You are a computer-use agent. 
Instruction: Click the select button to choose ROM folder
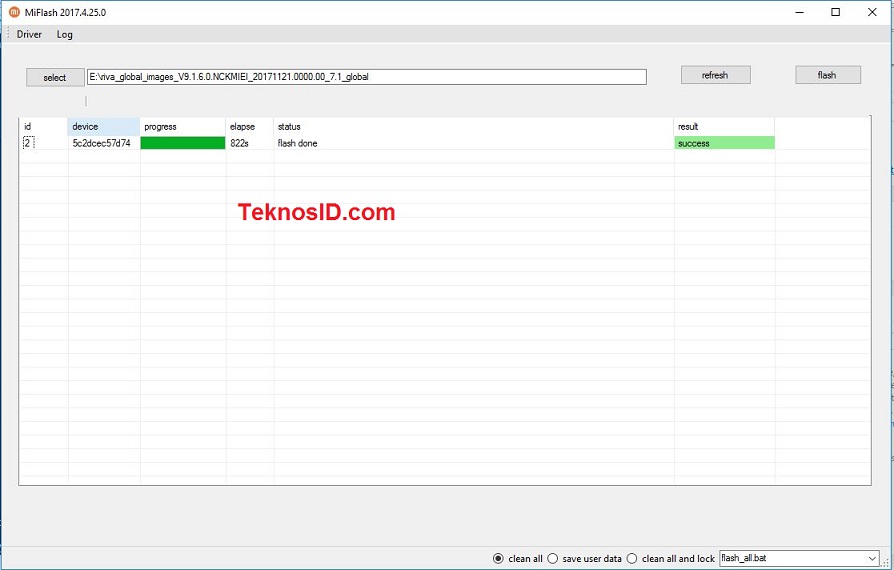[55, 78]
